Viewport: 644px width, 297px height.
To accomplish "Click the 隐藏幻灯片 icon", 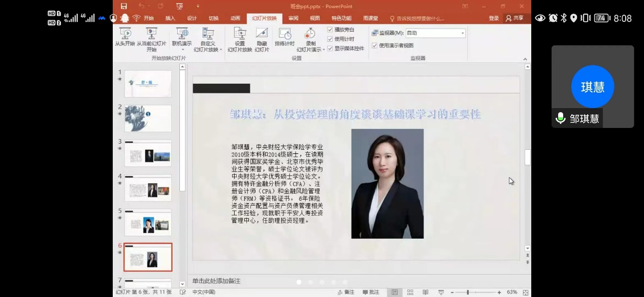I will (262, 34).
